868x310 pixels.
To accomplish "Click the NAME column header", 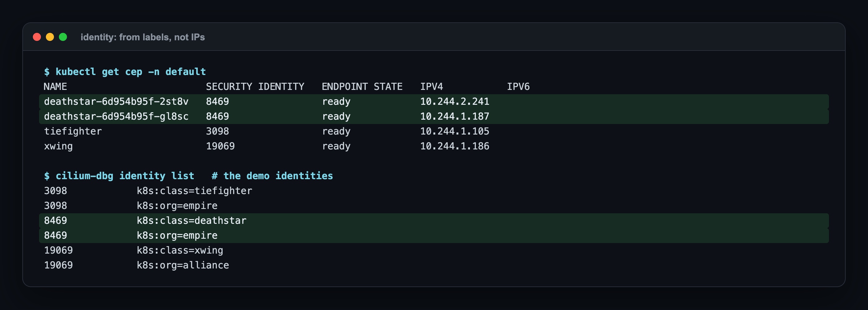I will [55, 86].
